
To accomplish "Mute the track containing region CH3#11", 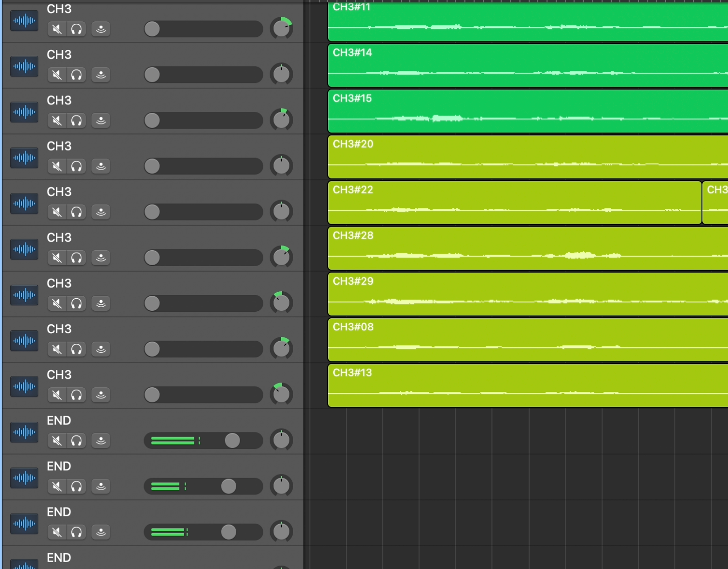I will [57, 29].
